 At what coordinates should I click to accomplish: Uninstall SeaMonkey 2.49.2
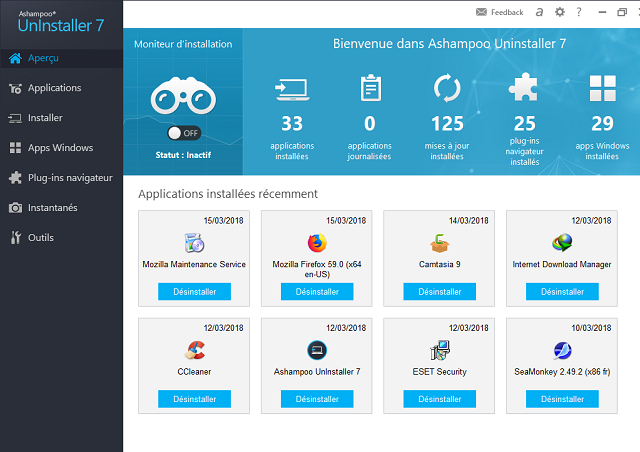562,399
